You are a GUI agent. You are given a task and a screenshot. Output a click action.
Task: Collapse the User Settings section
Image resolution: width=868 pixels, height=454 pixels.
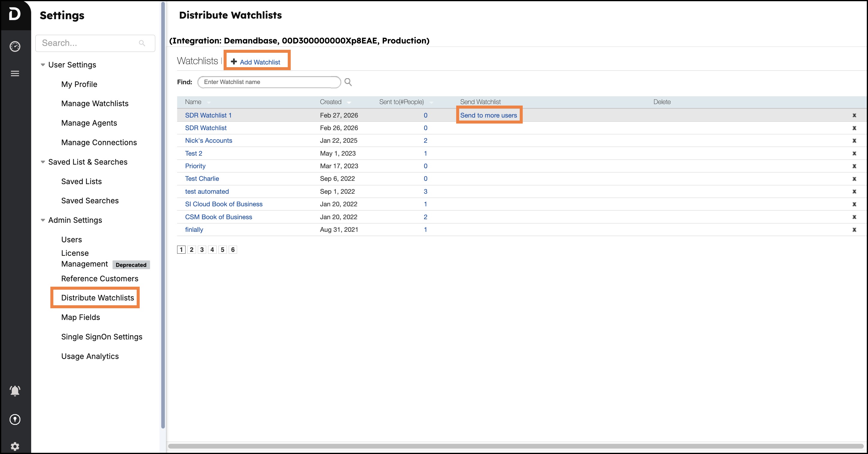(43, 65)
